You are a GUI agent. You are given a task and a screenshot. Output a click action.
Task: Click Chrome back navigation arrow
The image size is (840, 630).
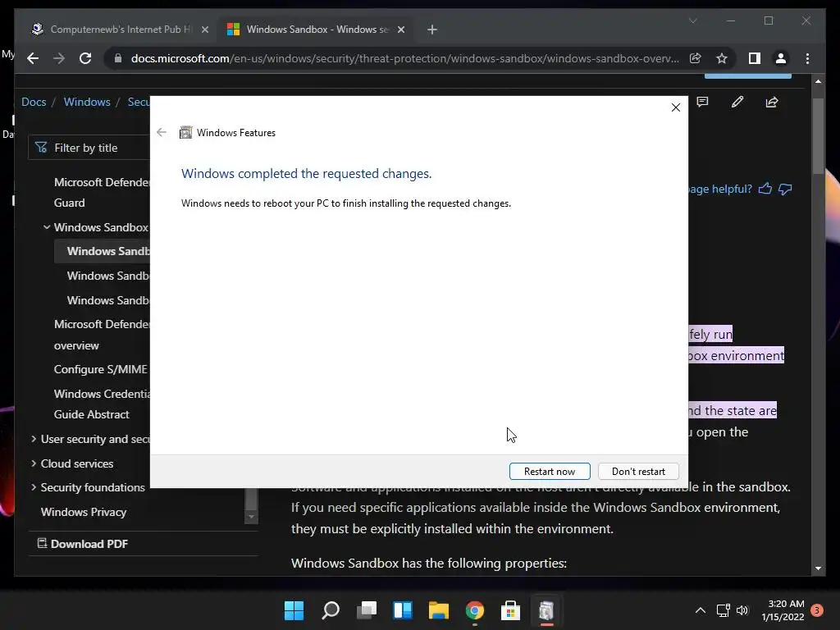[x=33, y=58]
